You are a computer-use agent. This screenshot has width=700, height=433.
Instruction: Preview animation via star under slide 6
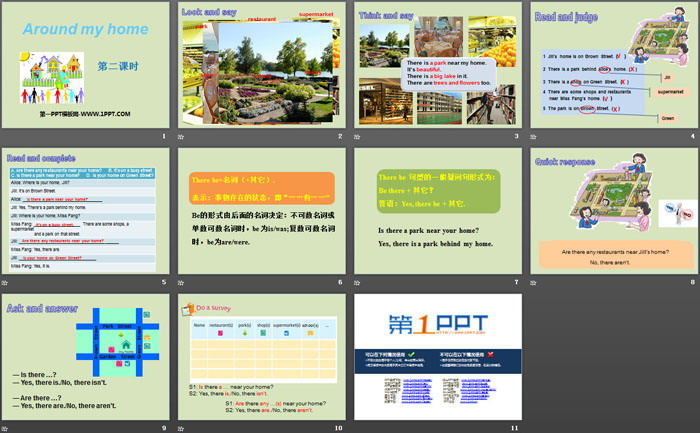pos(181,283)
